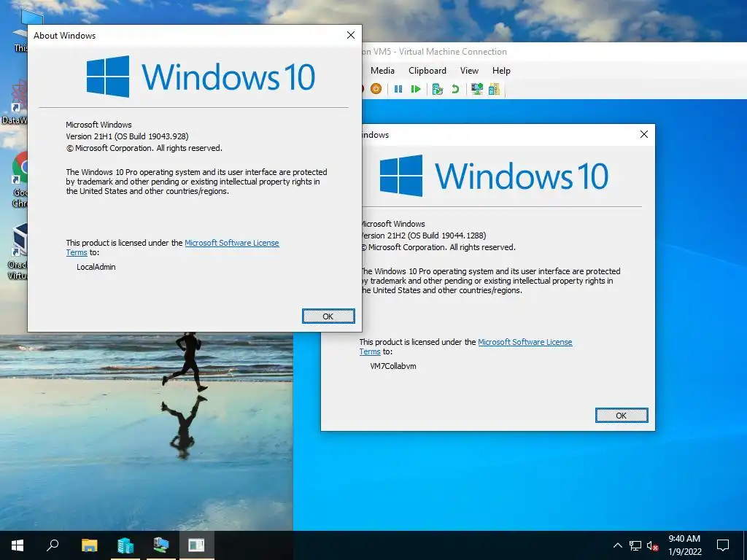Close the front About Windows dialog
This screenshot has height=560, width=747.
pos(351,35)
